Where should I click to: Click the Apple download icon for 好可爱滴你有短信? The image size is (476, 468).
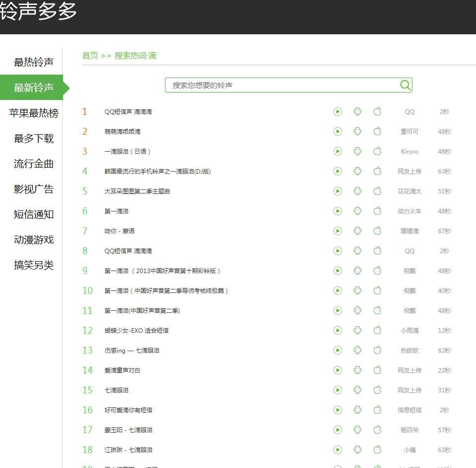point(377,410)
